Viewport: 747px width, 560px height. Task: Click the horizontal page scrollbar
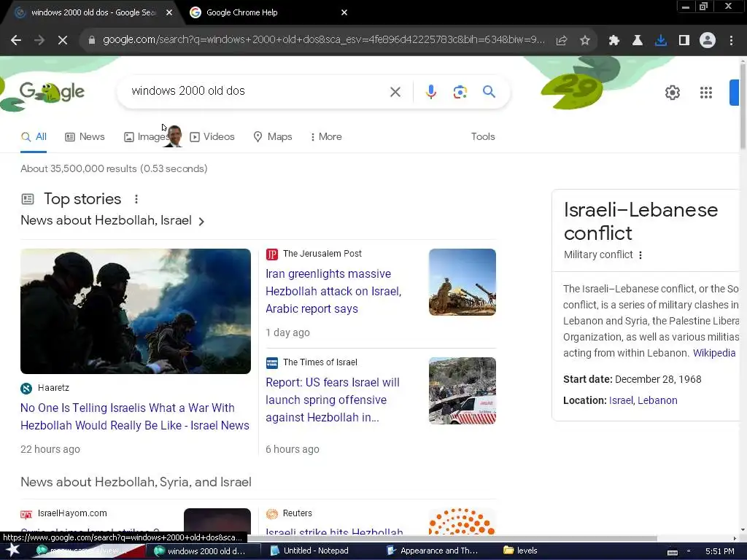(x=452, y=539)
